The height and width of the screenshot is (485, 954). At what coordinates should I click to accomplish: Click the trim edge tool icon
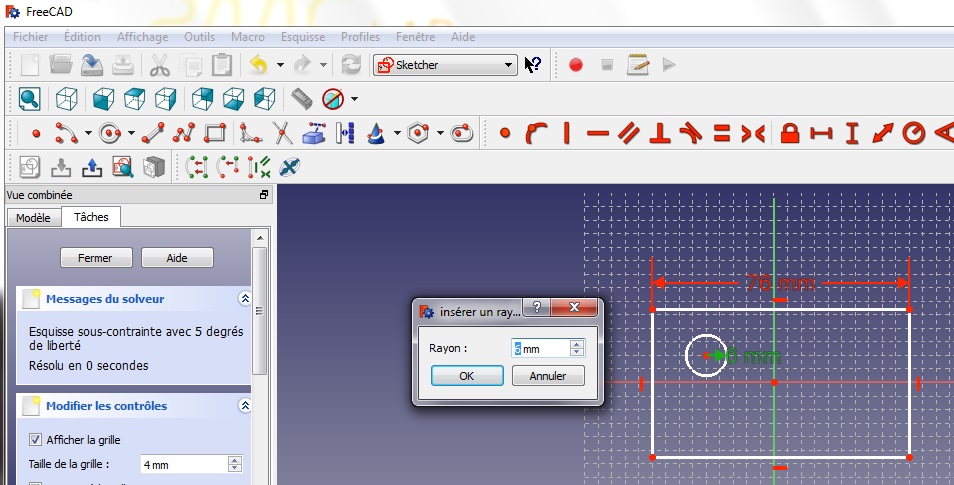click(x=282, y=133)
